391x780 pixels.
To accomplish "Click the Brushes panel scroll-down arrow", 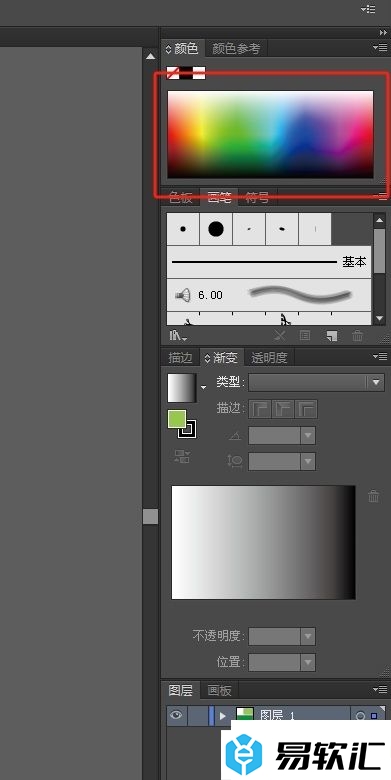I will click(380, 318).
